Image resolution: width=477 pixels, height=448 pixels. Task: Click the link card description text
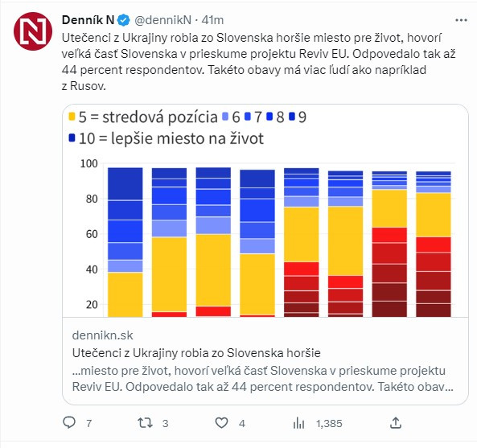tap(263, 379)
